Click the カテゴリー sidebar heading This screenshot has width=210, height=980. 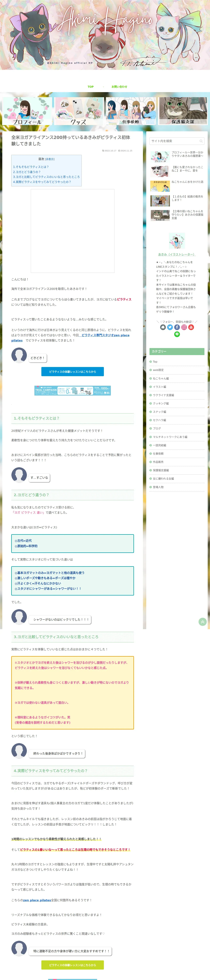tap(177, 351)
